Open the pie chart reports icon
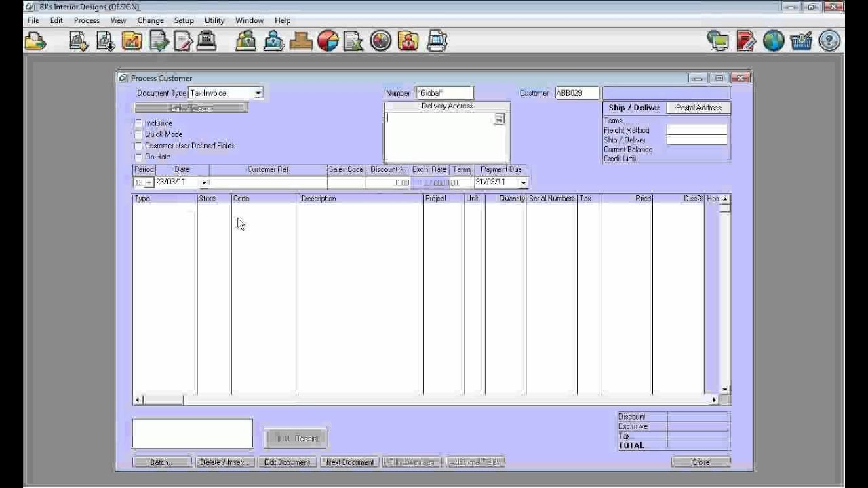This screenshot has height=488, width=868. pyautogui.click(x=328, y=41)
